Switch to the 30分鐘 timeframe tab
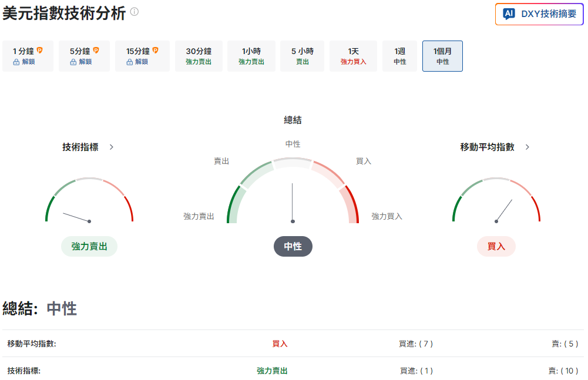Image resolution: width=588 pixels, height=380 pixels. [x=199, y=56]
